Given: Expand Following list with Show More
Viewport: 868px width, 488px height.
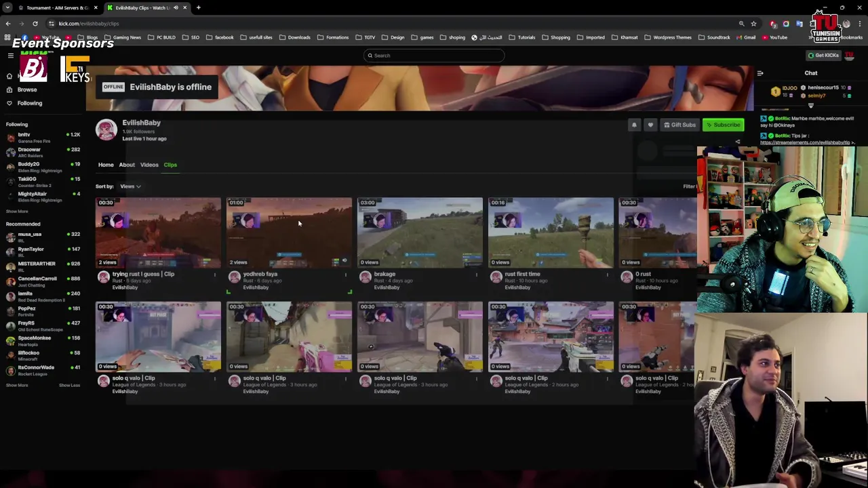Looking at the screenshot, I should click(x=17, y=211).
